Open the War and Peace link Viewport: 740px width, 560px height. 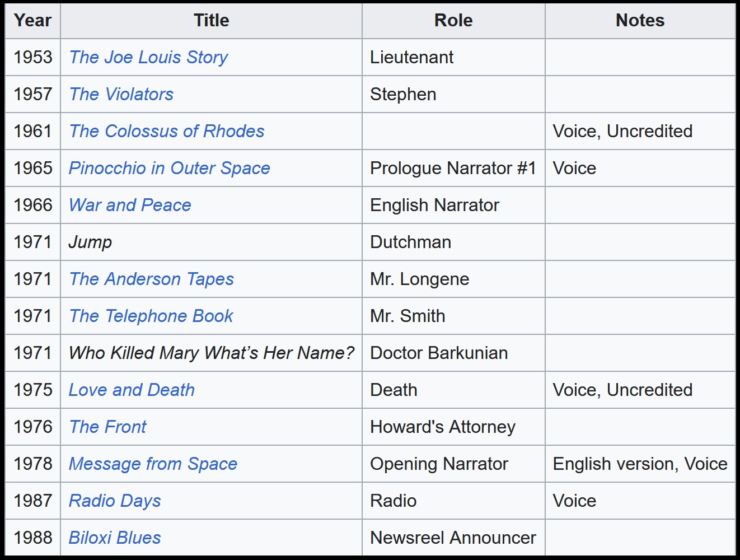pyautogui.click(x=130, y=205)
